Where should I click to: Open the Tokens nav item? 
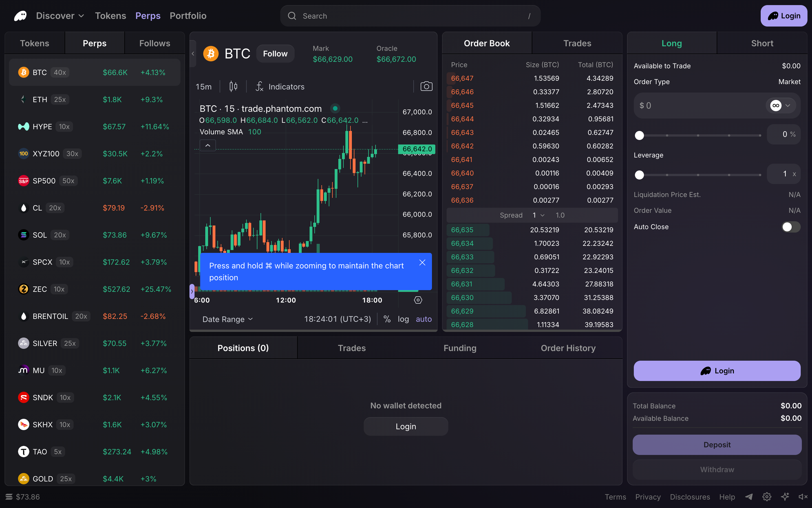click(111, 16)
